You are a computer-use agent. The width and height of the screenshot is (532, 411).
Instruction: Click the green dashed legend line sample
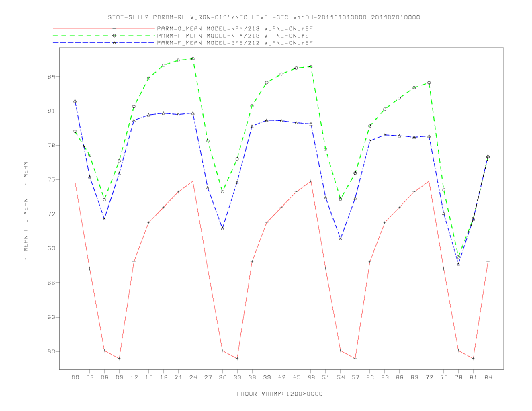coord(104,36)
